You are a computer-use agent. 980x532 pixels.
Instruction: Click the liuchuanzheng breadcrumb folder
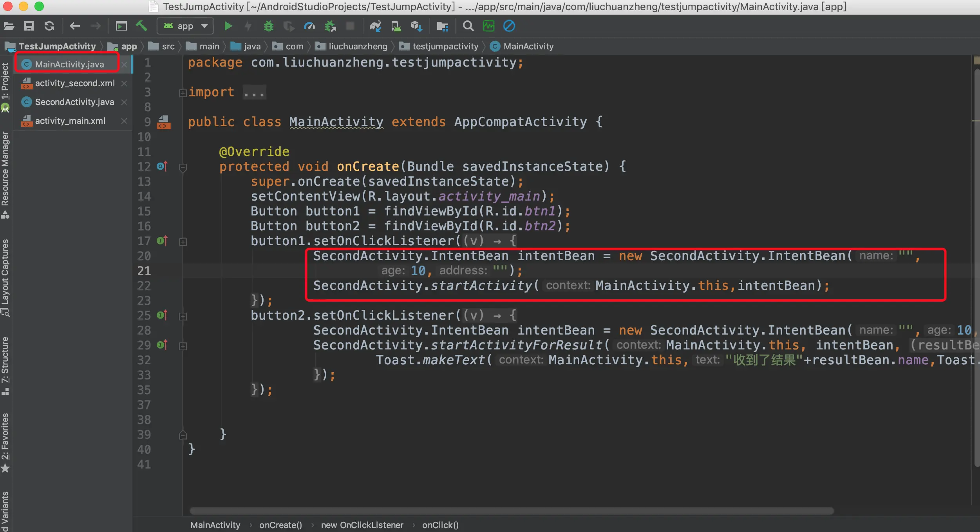[357, 46]
